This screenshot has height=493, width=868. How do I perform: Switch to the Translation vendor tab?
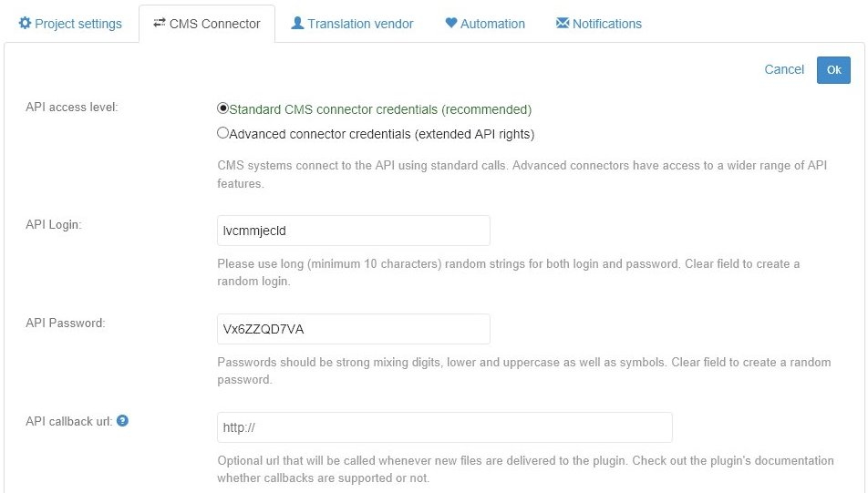(360, 24)
